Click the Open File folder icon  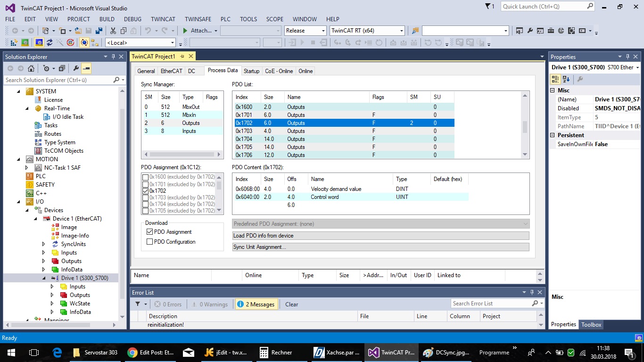pyautogui.click(x=79, y=31)
